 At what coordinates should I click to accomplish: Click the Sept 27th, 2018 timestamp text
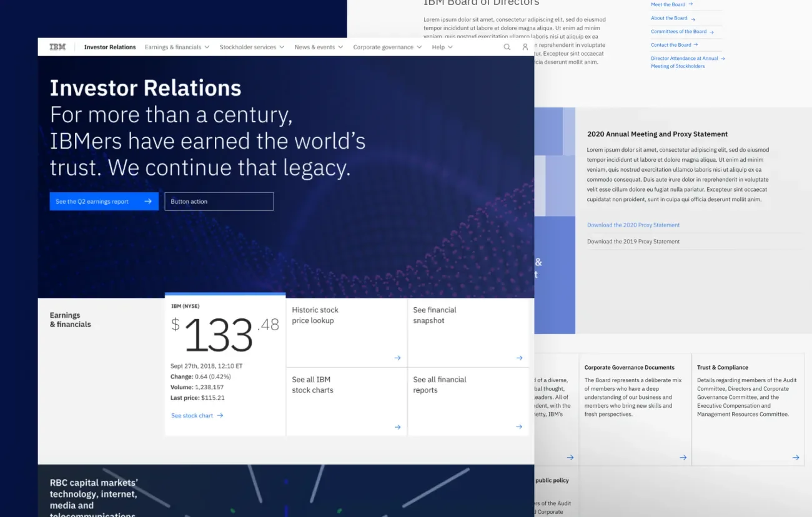click(x=207, y=366)
